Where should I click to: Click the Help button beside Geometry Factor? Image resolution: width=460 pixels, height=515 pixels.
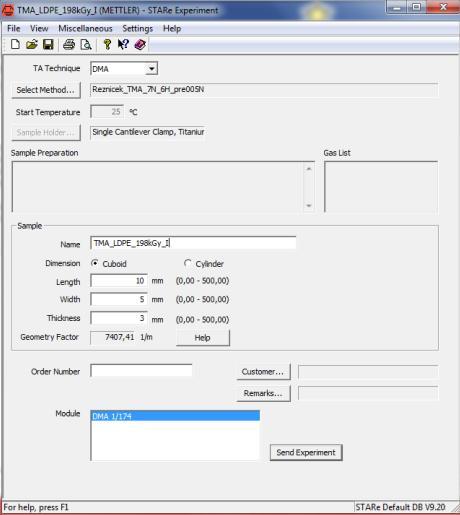[203, 338]
